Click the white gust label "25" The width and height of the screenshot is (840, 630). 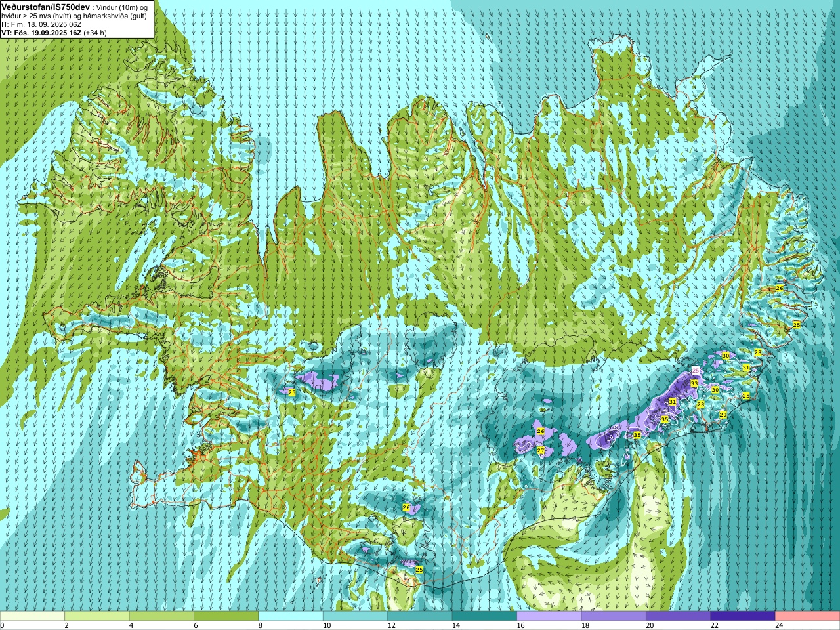[696, 371]
